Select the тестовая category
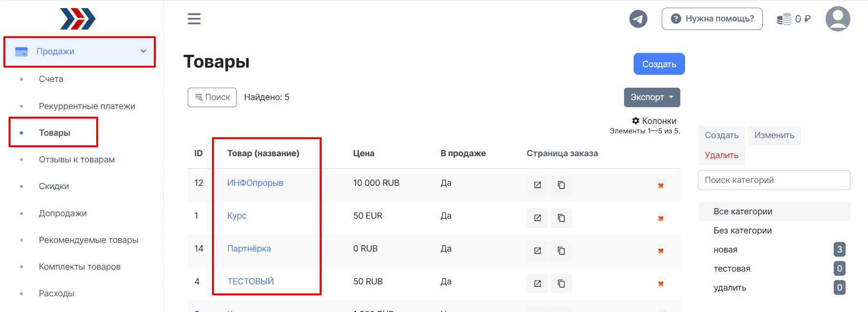This screenshot has height=312, width=868. (x=732, y=269)
